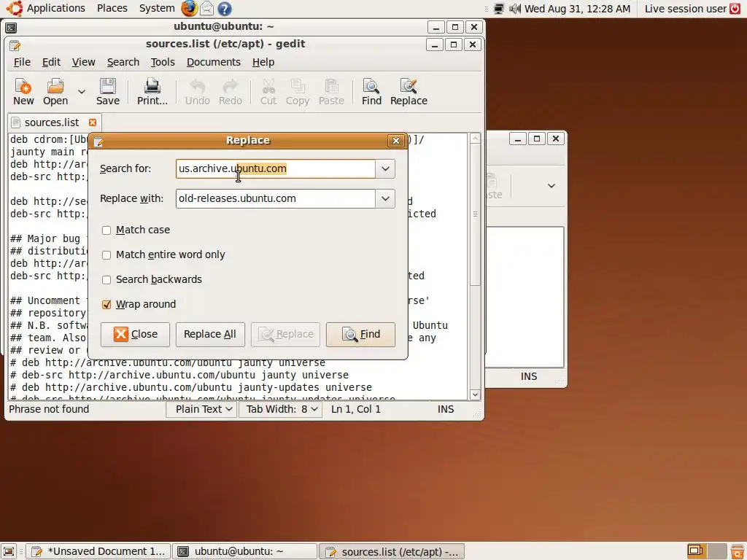Open the Help menu in gedit
This screenshot has height=560, width=747.
pos(263,63)
